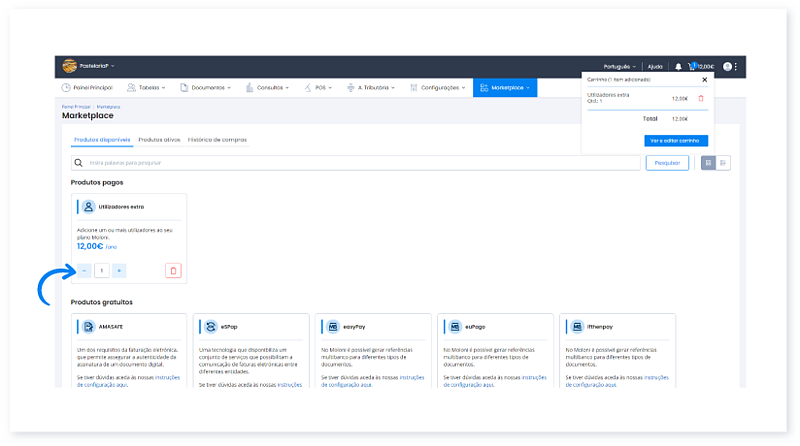The height and width of the screenshot is (446, 800).
Task: Switch to grid view layout
Action: pyautogui.click(x=708, y=163)
